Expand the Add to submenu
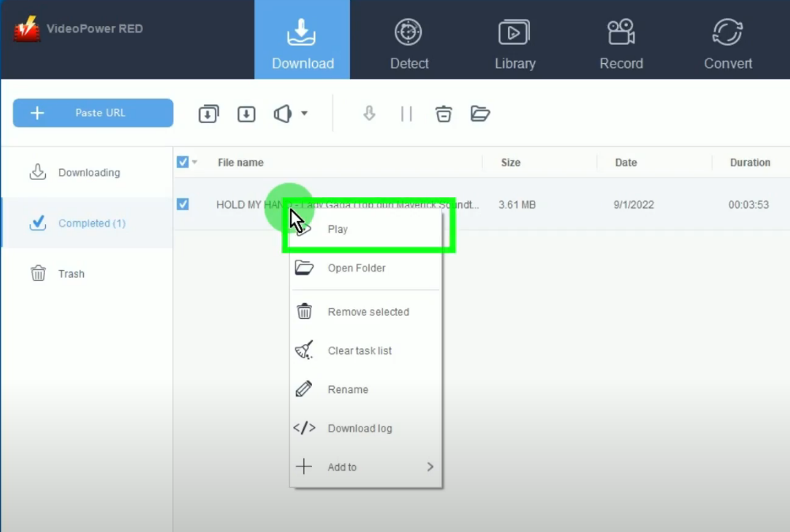Screen dimensions: 790x532 [430, 467]
